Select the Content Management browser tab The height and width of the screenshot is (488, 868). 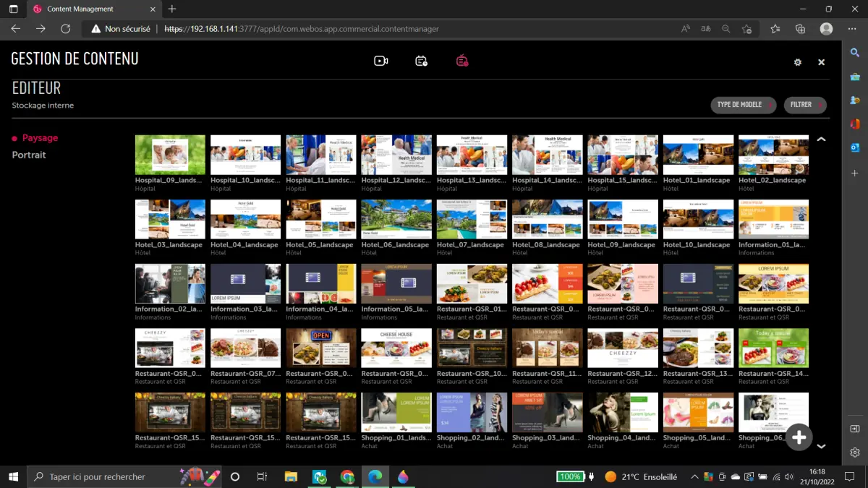[x=80, y=9]
